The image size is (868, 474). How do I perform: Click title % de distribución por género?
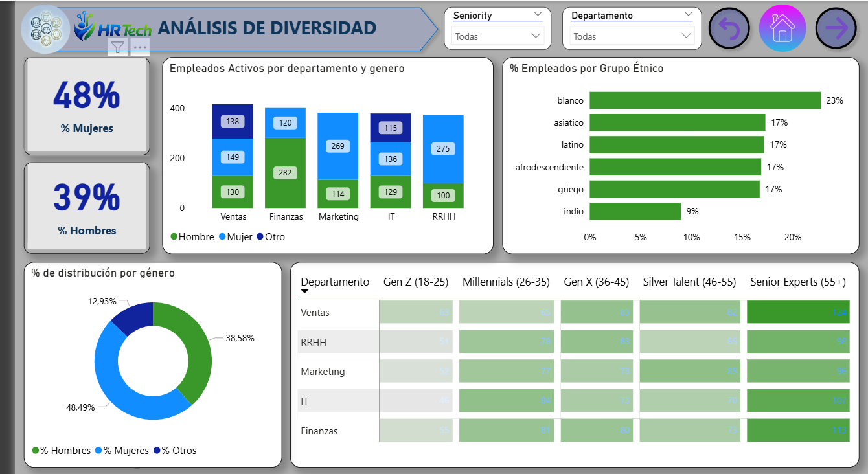click(103, 273)
